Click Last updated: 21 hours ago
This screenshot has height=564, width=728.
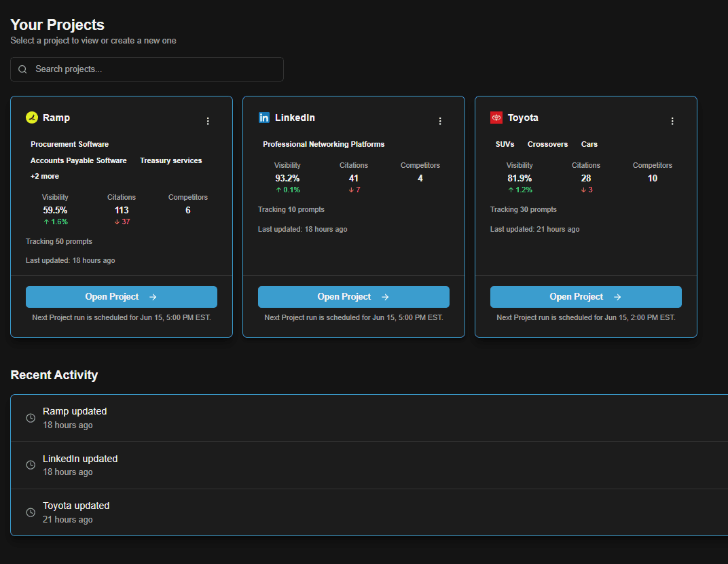click(x=535, y=229)
